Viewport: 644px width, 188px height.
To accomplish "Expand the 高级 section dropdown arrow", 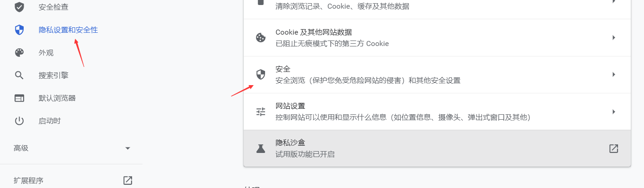I will click(x=128, y=148).
